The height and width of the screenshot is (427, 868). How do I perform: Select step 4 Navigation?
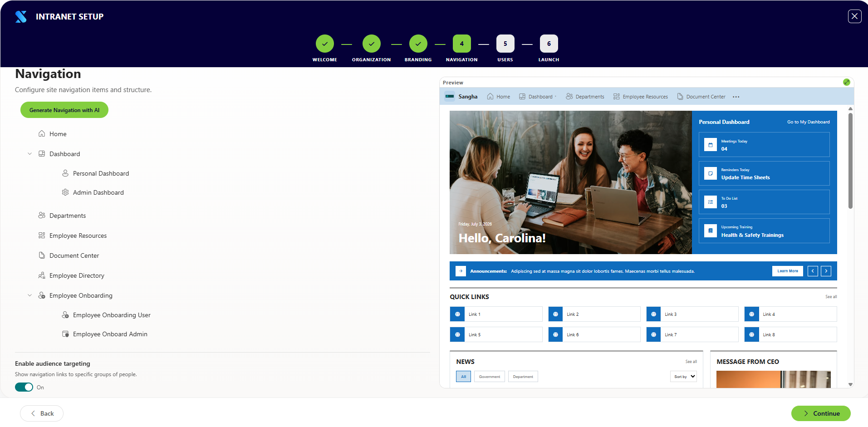[462, 44]
